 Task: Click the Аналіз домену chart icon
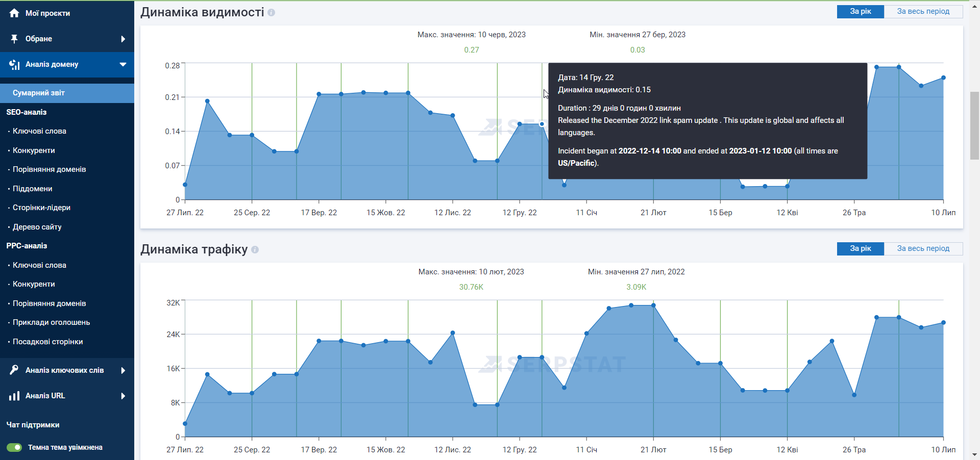click(x=14, y=65)
